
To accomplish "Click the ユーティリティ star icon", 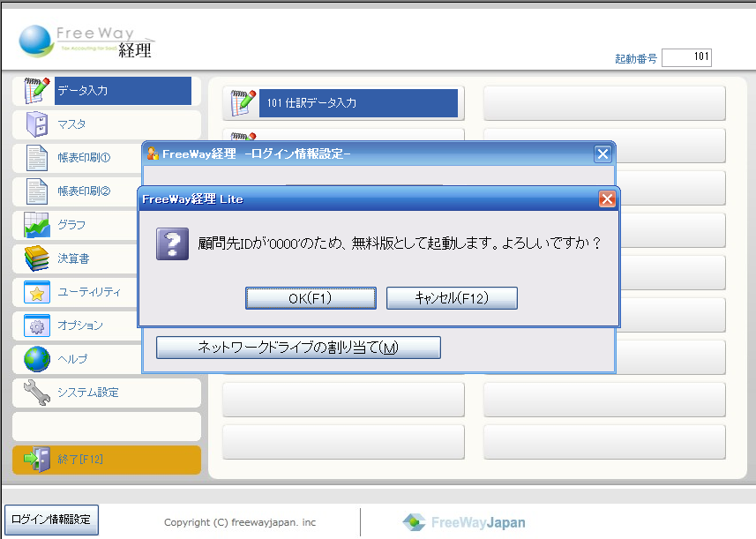I will click(36, 292).
